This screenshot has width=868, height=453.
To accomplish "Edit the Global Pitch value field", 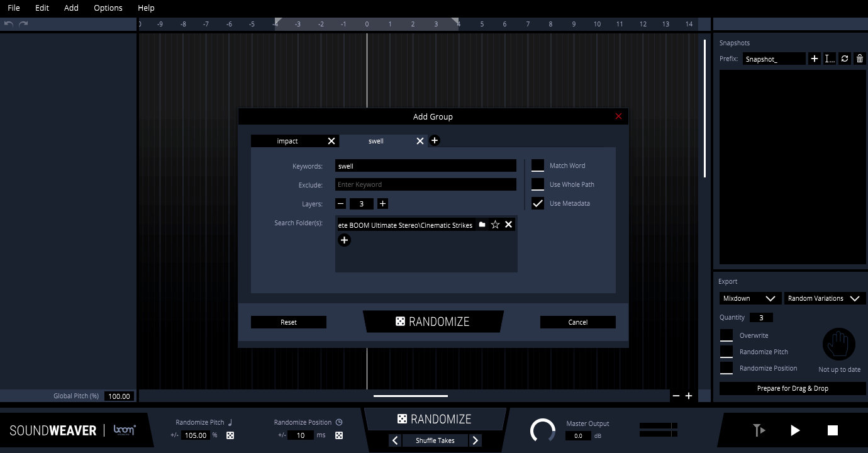I will pos(118,396).
